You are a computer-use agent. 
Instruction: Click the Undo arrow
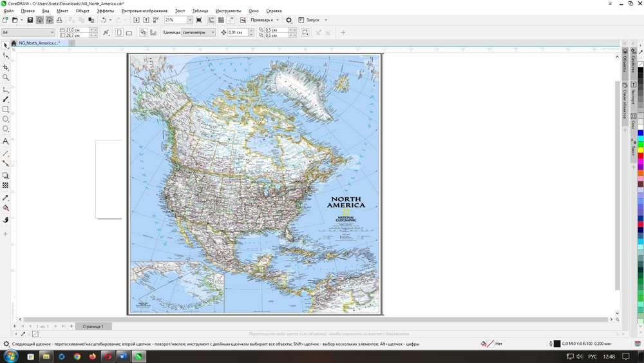[x=104, y=20]
